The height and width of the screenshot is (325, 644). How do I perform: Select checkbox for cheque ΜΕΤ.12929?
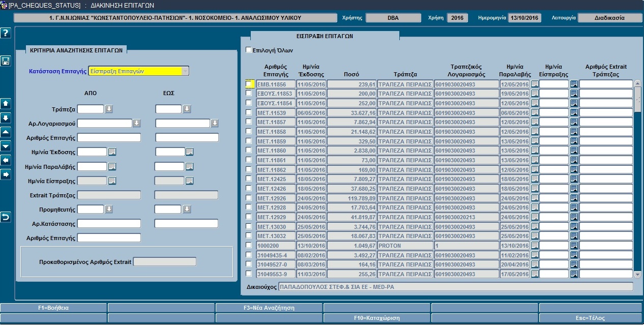click(249, 217)
